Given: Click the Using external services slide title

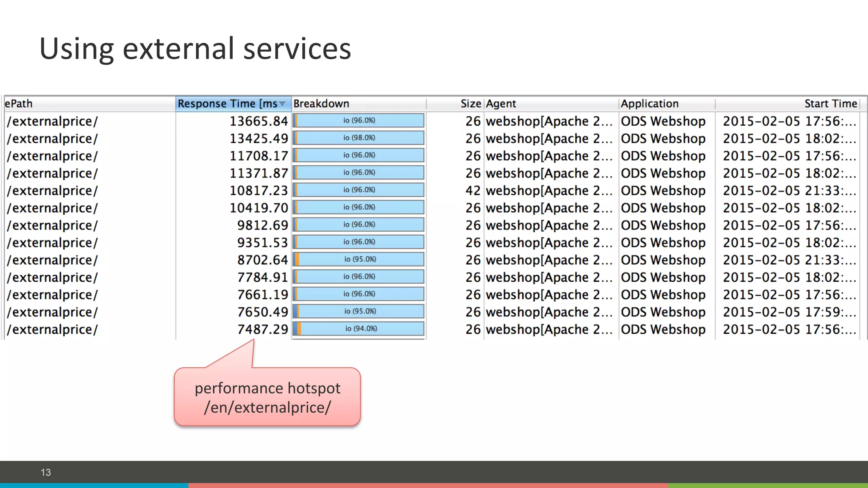Looking at the screenshot, I should 195,49.
